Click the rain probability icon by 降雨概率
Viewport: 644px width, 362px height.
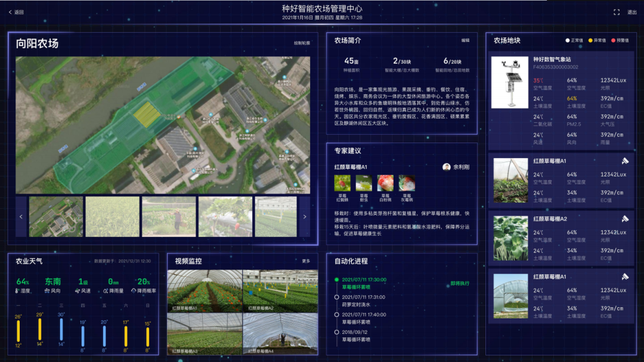pyautogui.click(x=134, y=291)
